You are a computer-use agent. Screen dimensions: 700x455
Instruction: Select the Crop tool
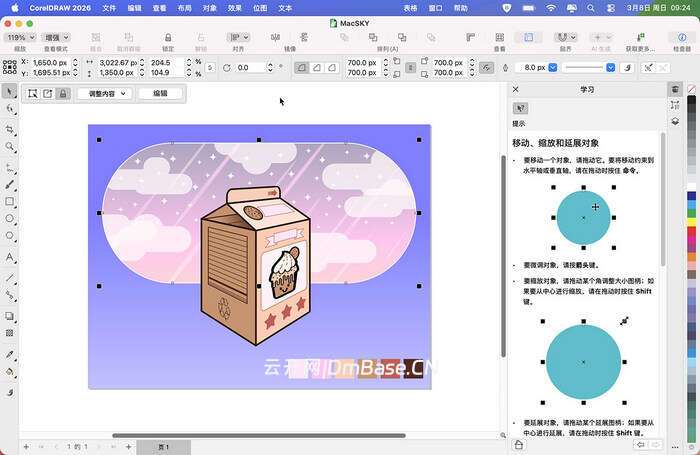pos(10,129)
